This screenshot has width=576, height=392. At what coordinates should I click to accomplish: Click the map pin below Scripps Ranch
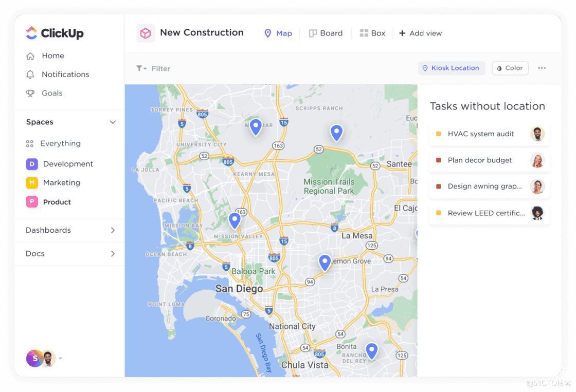pos(336,133)
